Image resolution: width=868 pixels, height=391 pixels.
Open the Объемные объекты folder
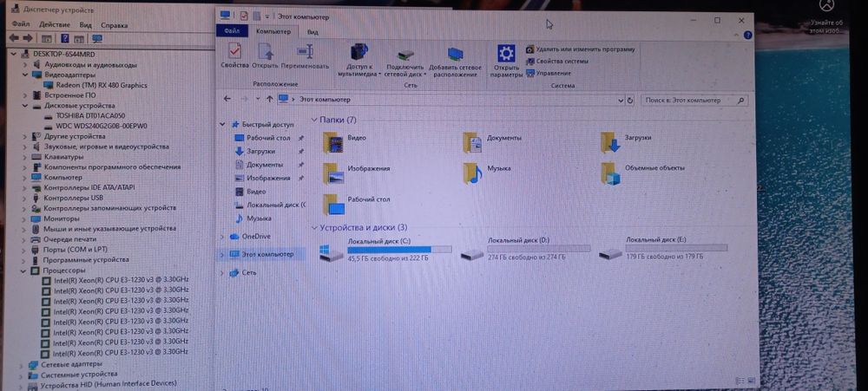(x=642, y=173)
